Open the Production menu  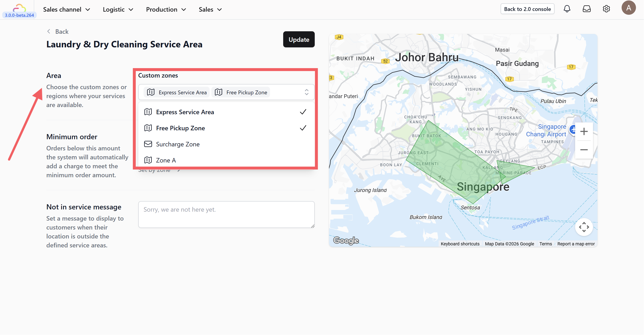[x=166, y=9]
